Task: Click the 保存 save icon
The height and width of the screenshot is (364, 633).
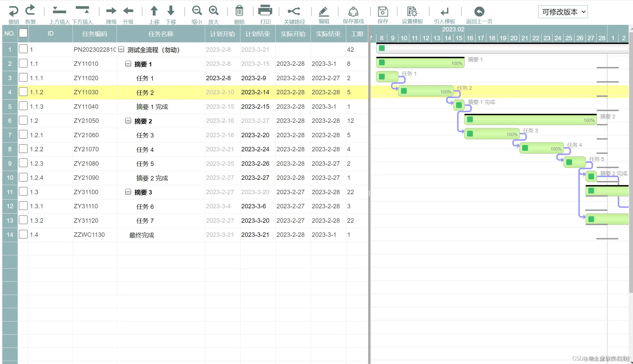Action: pyautogui.click(x=383, y=11)
